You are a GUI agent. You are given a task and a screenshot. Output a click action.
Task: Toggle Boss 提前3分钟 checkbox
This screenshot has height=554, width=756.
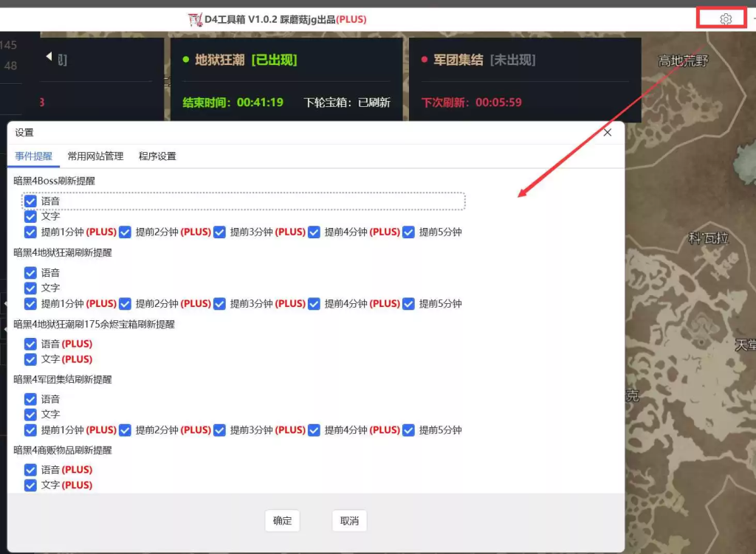219,232
